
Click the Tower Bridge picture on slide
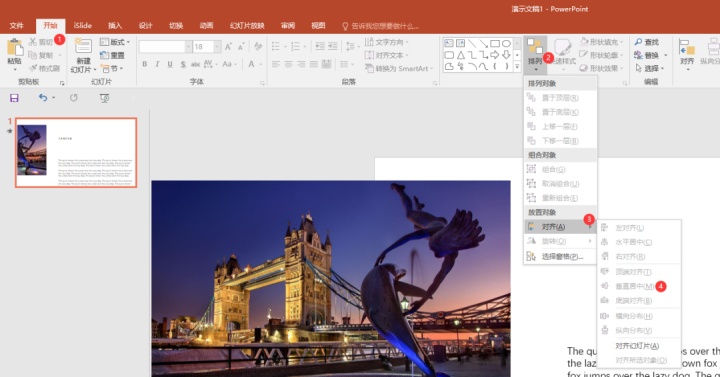coord(331,279)
